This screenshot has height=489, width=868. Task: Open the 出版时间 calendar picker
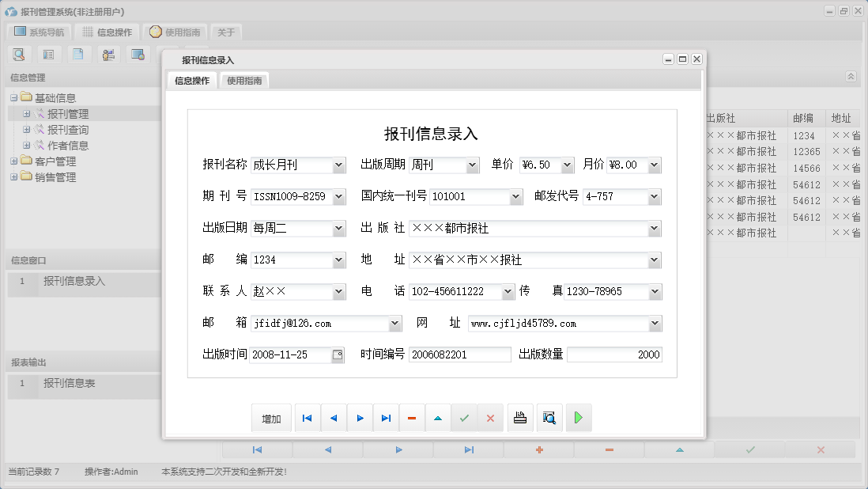337,354
